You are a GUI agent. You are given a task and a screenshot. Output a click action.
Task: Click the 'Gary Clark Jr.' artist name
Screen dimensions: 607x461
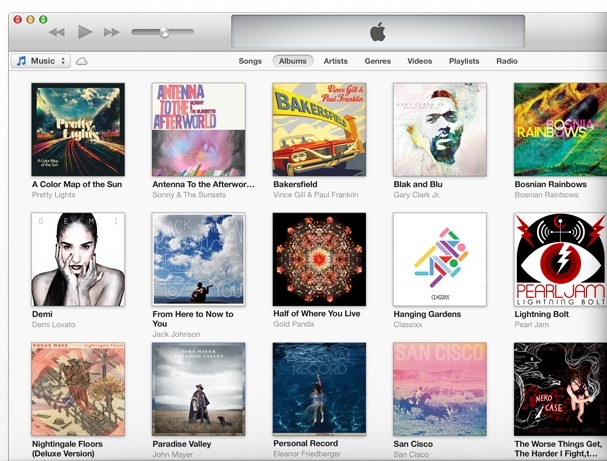417,195
